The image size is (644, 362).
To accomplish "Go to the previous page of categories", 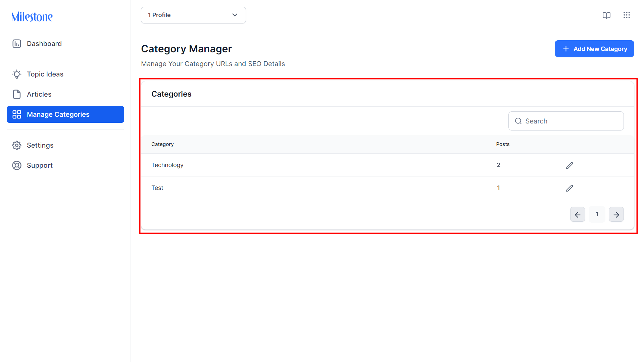I will tap(578, 214).
